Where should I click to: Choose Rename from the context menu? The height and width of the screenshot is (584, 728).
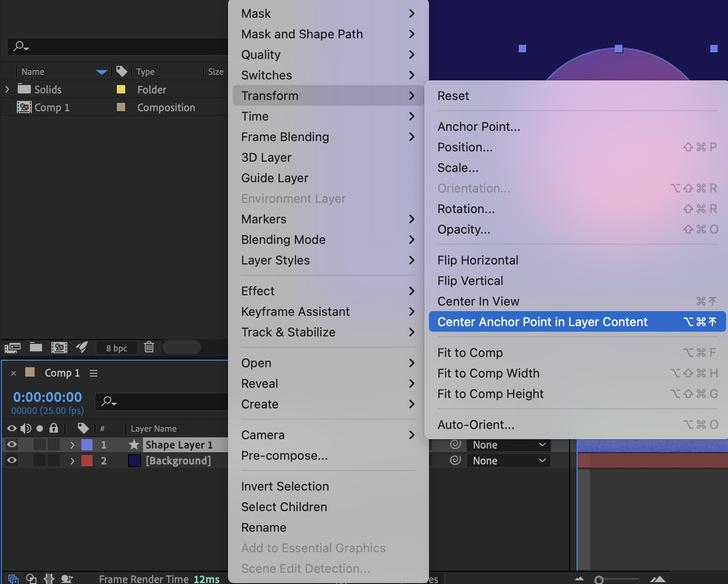tap(328, 527)
